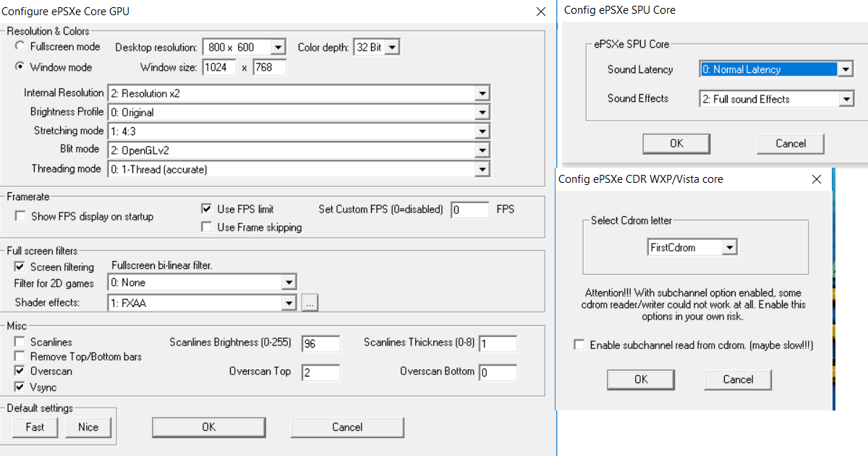Confirm GPU config with OK
Viewport: 868px width, 456px height.
208,427
